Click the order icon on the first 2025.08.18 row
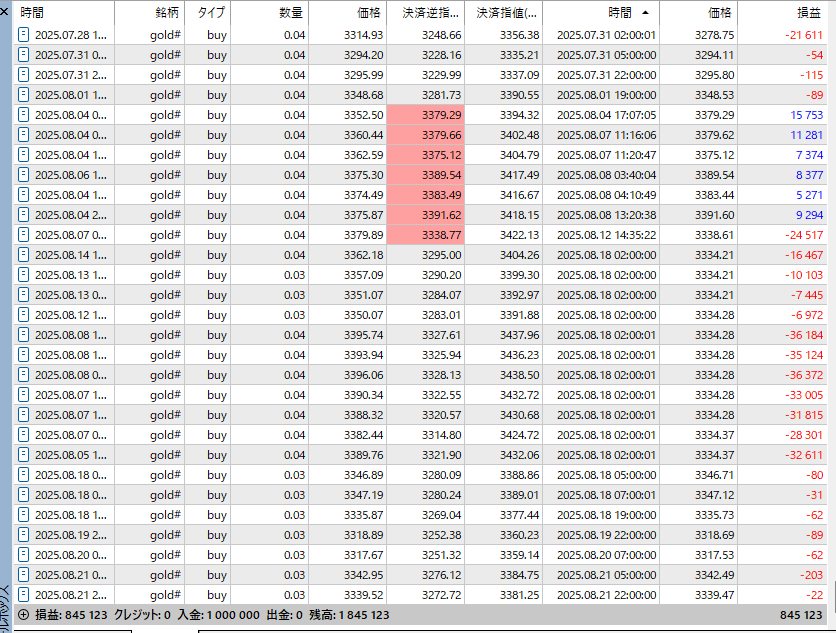Screen dimensions: 836x633 click(23, 475)
